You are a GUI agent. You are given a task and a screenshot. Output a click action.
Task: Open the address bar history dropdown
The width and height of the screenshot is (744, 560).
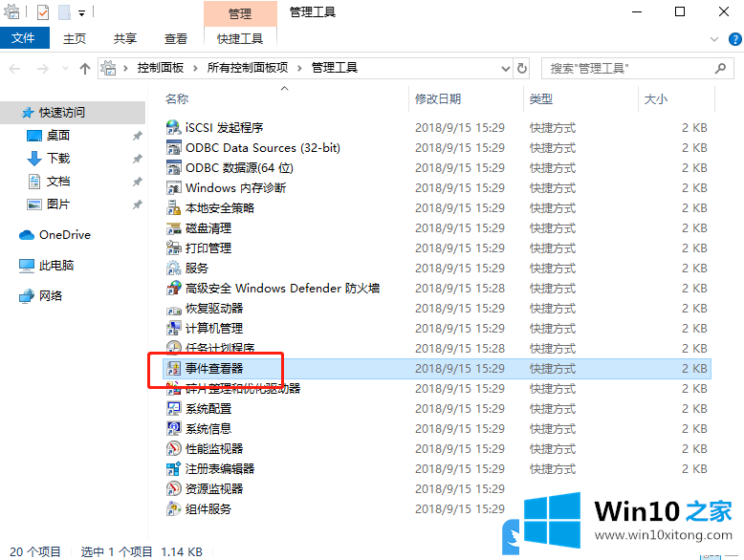505,69
